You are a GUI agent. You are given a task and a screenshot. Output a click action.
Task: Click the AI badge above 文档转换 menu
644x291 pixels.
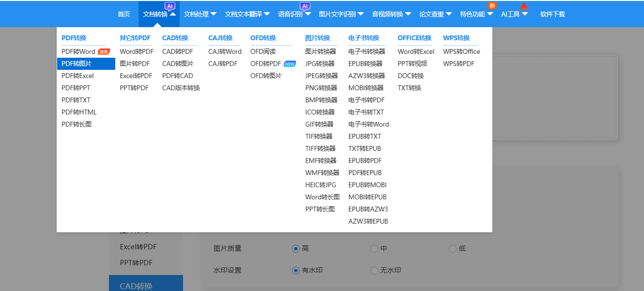click(170, 6)
